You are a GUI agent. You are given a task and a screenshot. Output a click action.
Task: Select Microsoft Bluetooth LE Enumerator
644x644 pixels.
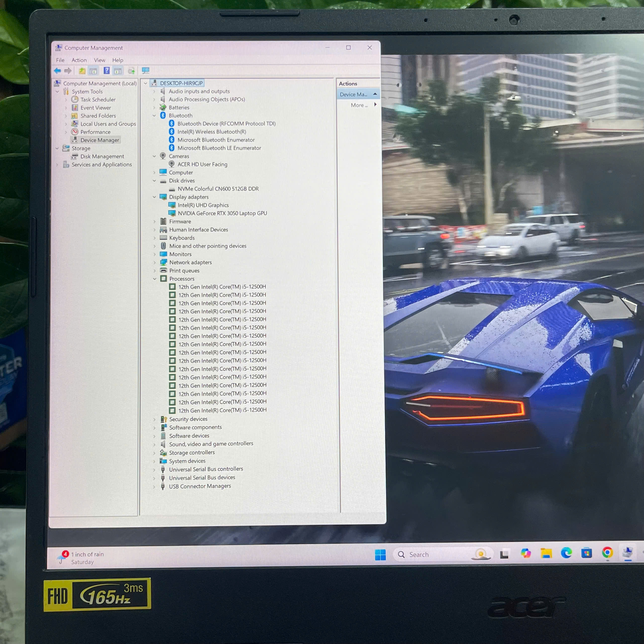pos(219,148)
